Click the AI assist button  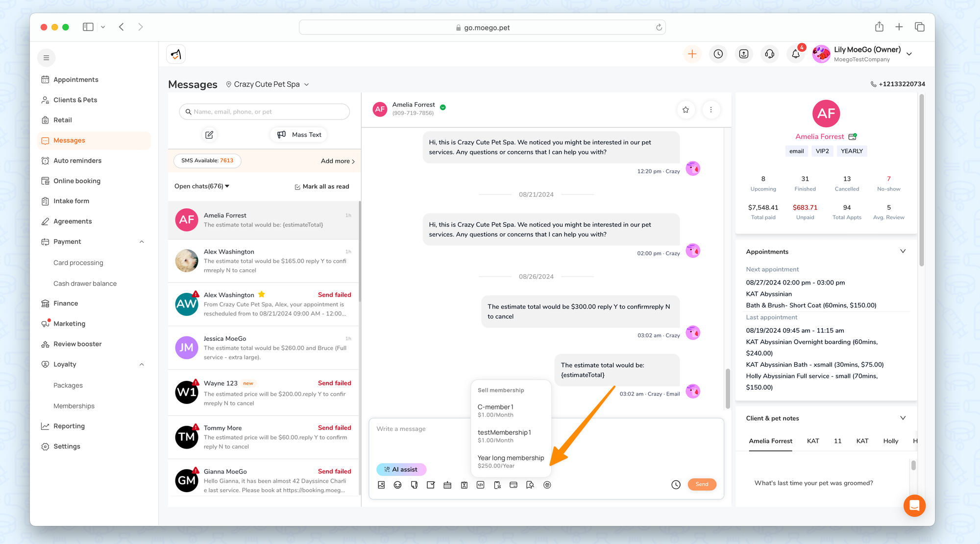[401, 469]
